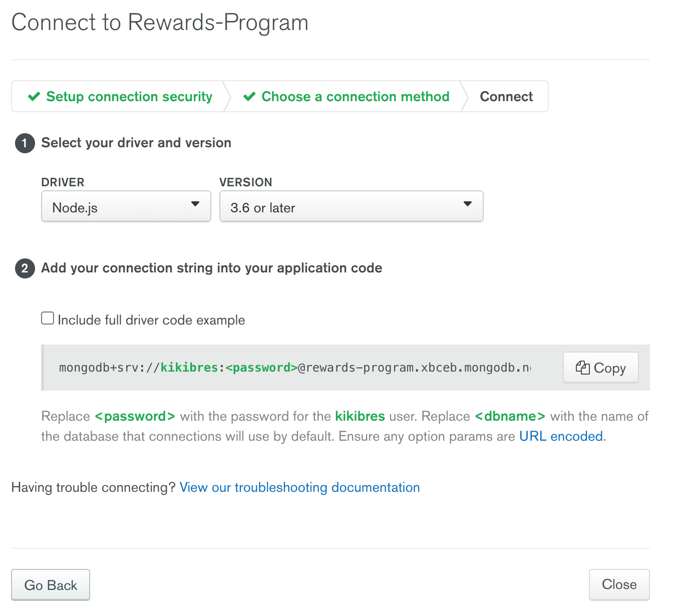Image resolution: width=674 pixels, height=616 pixels.
Task: Open the DRIVER Node.js dropdown
Action: click(x=125, y=206)
